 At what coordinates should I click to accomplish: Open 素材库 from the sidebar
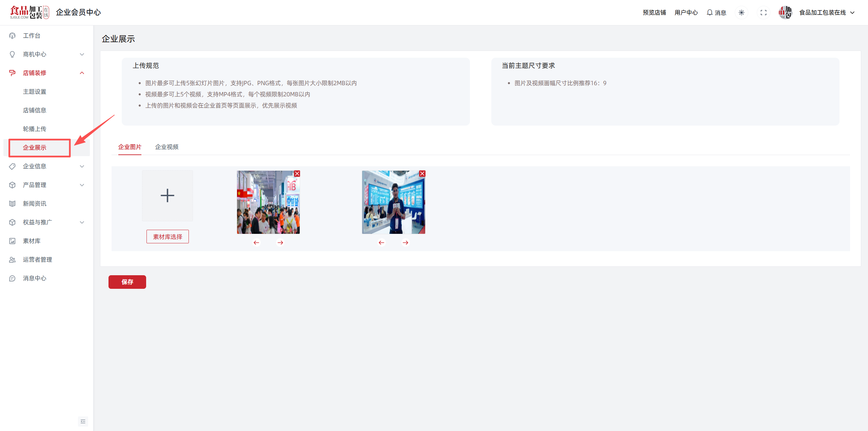click(32, 241)
